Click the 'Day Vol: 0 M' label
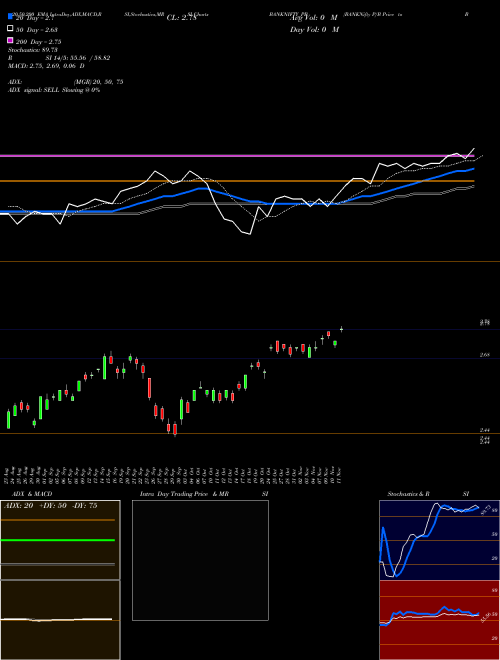 tap(314, 29)
